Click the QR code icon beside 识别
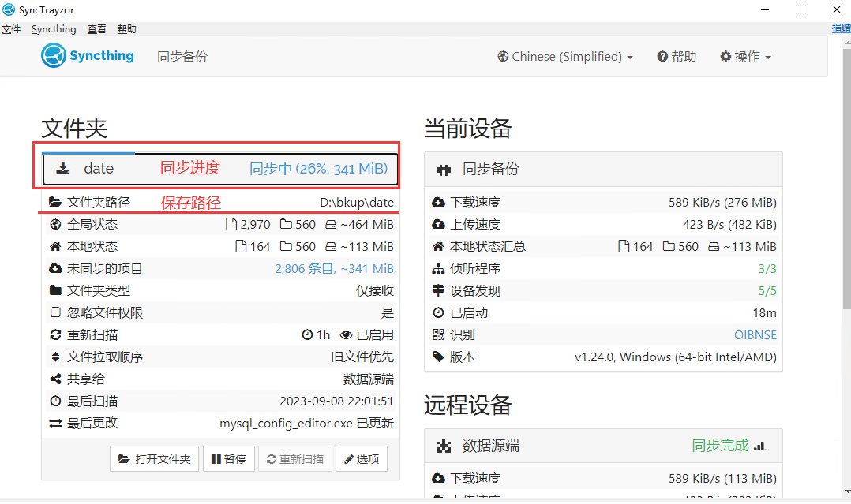851x504 pixels. pyautogui.click(x=439, y=334)
